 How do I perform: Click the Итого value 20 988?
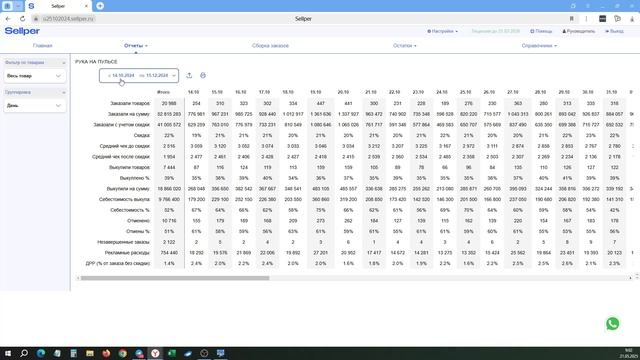pos(169,104)
